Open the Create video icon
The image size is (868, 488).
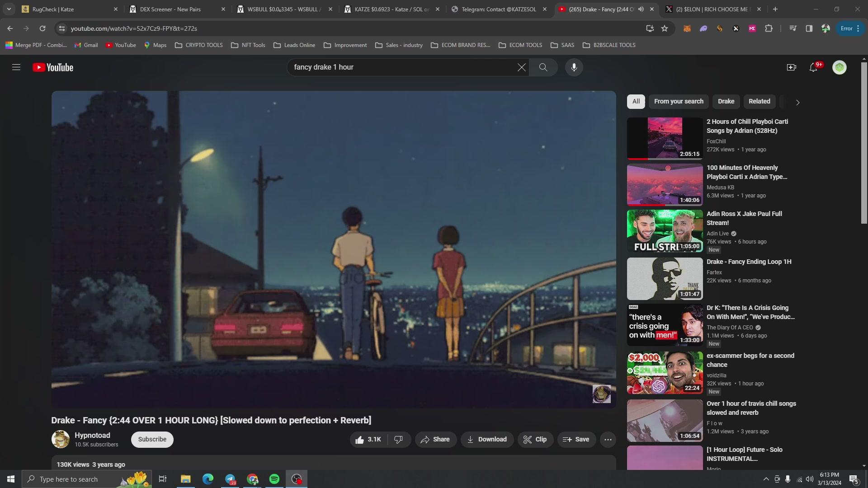792,67
